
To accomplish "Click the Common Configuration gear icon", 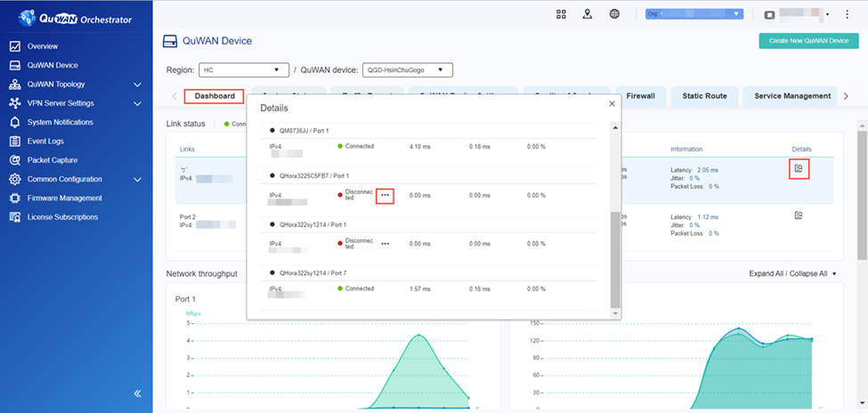I will 15,180.
